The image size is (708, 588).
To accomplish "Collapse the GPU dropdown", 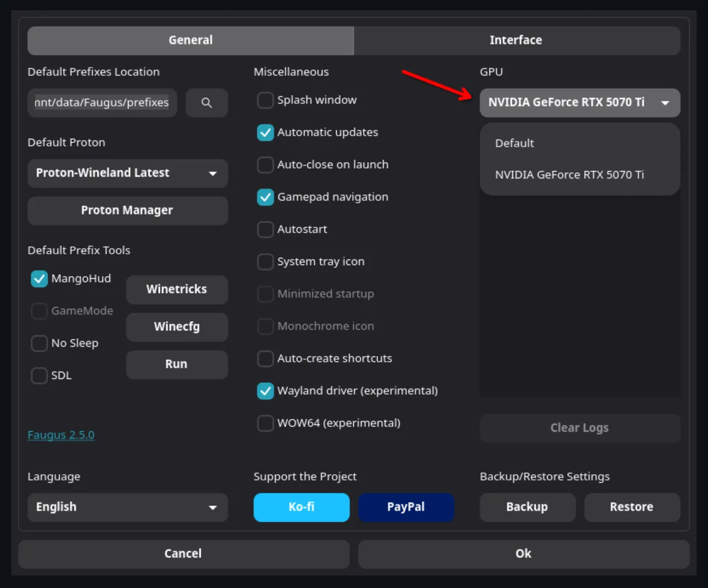I will [580, 103].
